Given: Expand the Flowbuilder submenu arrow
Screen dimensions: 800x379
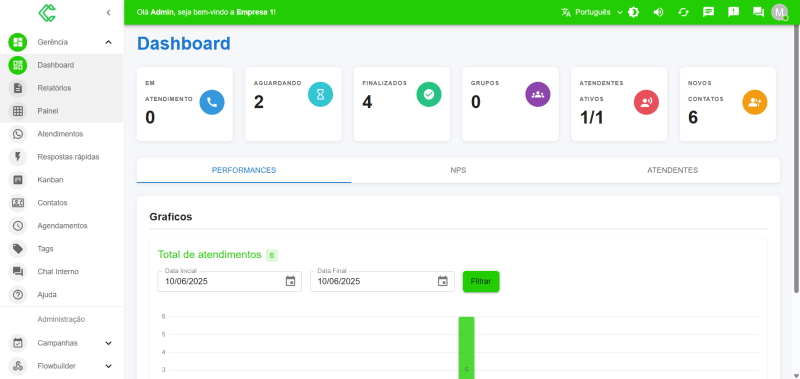Looking at the screenshot, I should [x=108, y=366].
